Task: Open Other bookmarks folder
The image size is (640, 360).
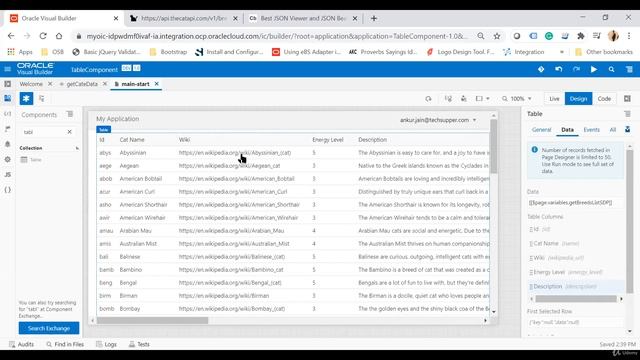Action: click(603, 52)
